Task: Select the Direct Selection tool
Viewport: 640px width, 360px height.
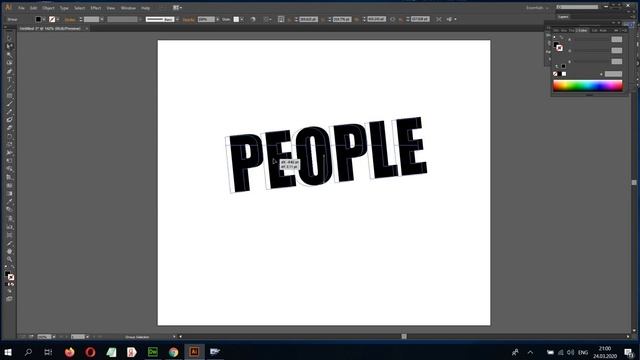Action: point(9,46)
